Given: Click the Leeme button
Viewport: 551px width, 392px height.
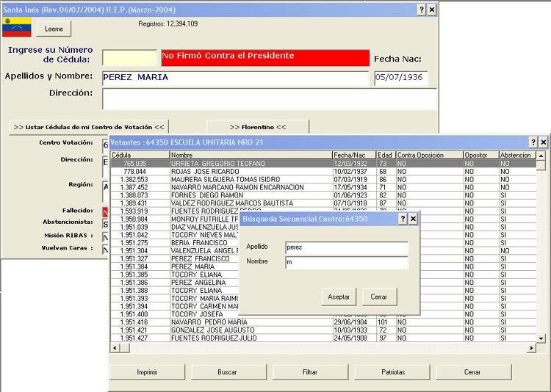Looking at the screenshot, I should pos(54,29).
